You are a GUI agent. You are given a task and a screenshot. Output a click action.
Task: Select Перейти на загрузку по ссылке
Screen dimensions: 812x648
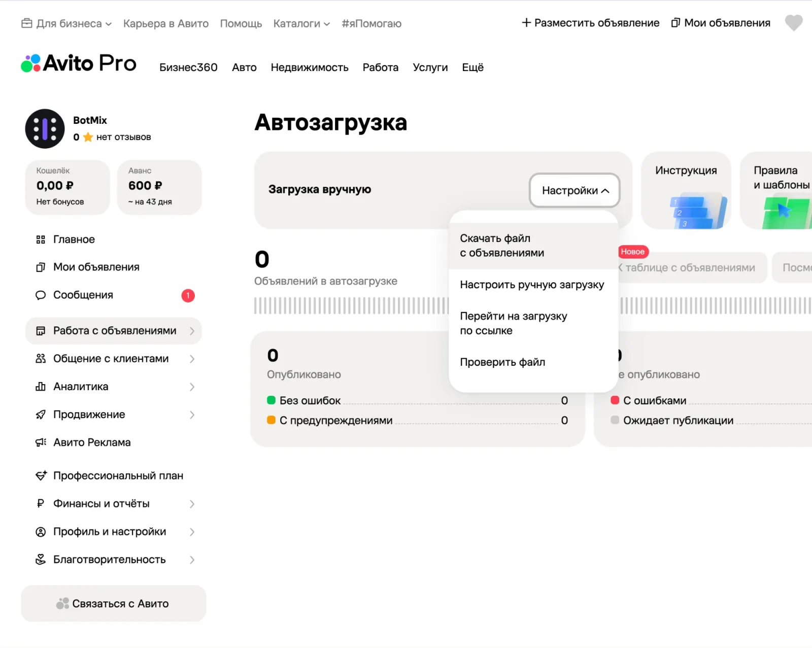click(x=533, y=323)
